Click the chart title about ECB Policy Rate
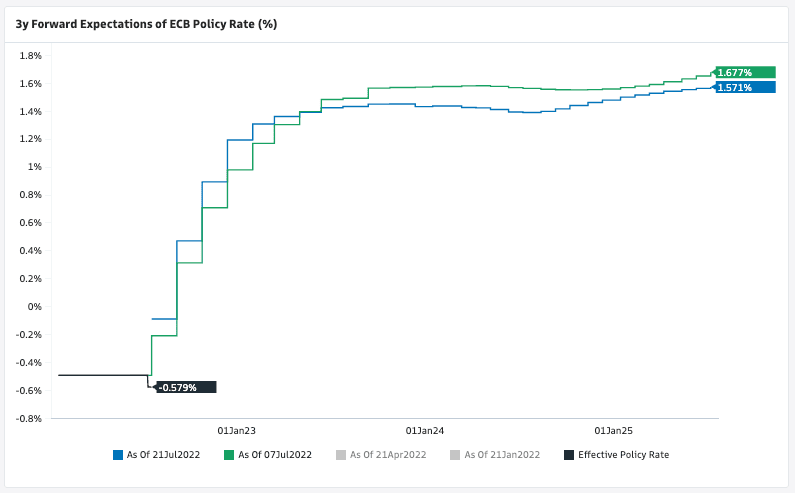Viewport: 795px width, 493px height. click(x=146, y=23)
